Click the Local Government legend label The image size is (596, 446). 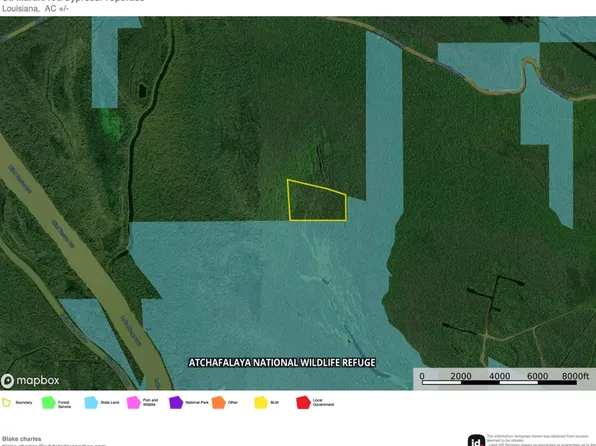click(323, 402)
